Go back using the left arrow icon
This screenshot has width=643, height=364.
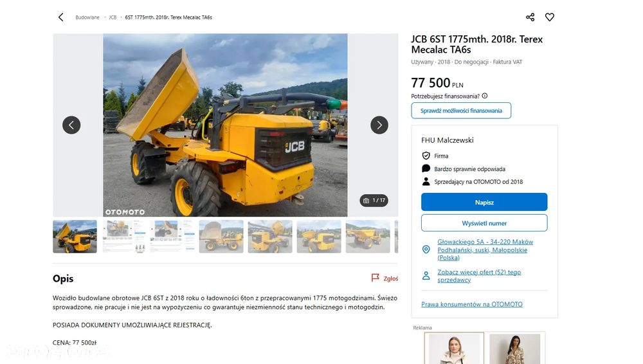click(60, 17)
